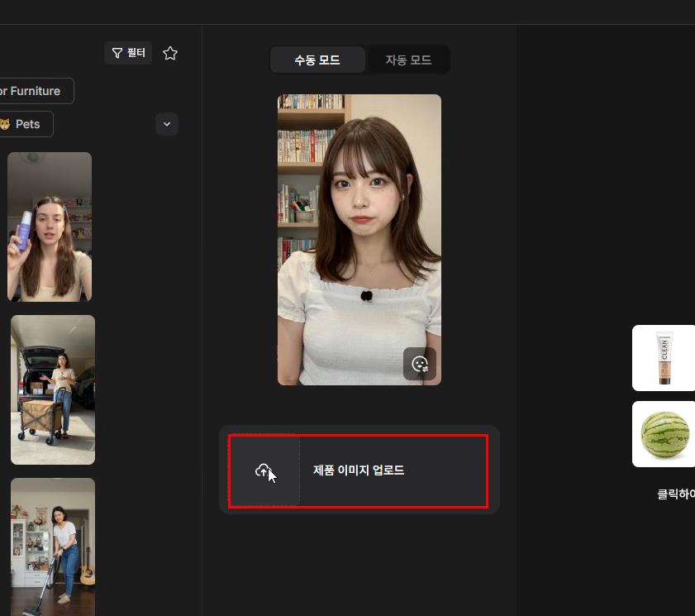Choose the CLEAN foundation tube sample product
The image size is (695, 616).
coord(664,358)
